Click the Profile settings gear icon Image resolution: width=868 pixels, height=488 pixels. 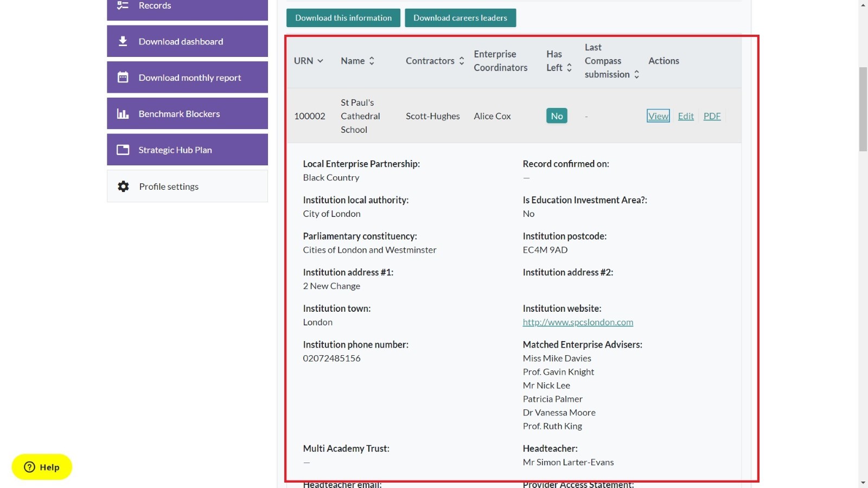pos(124,187)
